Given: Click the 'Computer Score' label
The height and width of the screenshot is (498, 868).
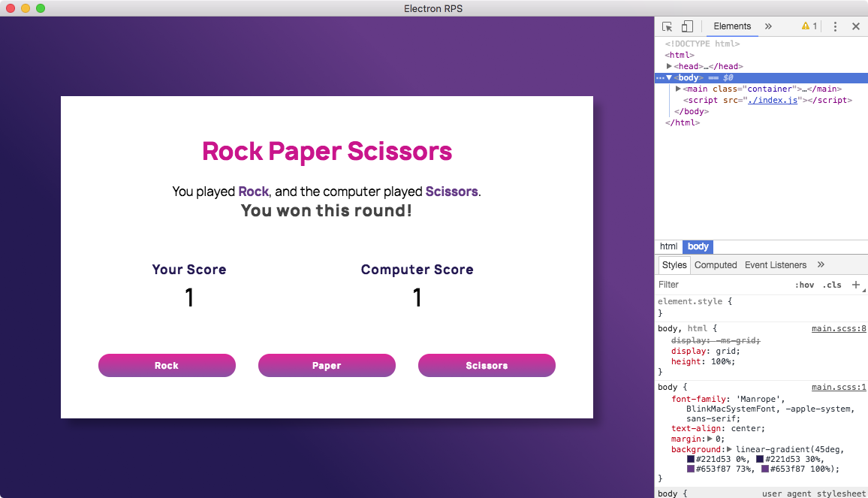Looking at the screenshot, I should (417, 269).
